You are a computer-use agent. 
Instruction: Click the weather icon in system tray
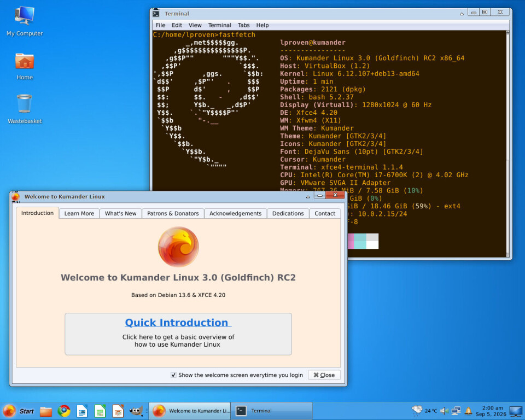point(417,411)
